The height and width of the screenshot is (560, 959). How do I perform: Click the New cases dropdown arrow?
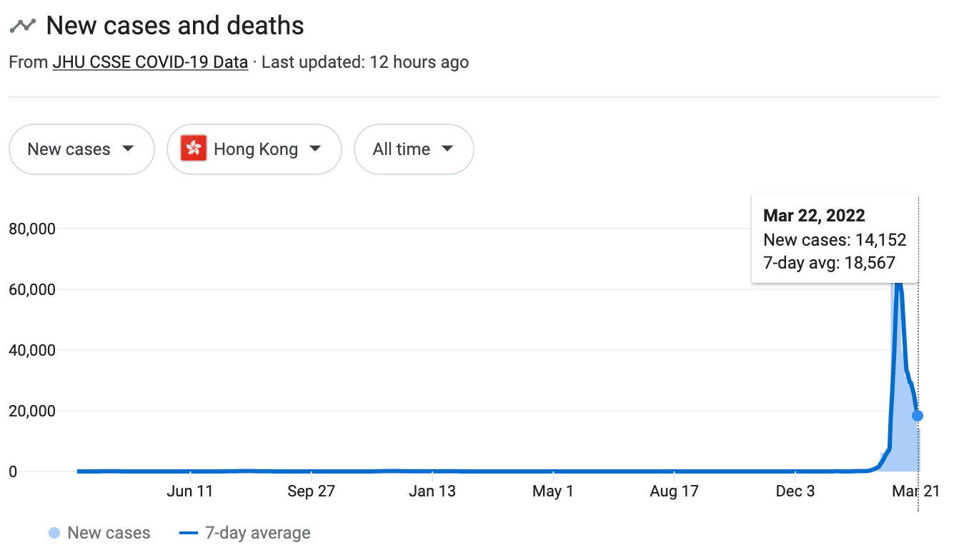coord(128,149)
